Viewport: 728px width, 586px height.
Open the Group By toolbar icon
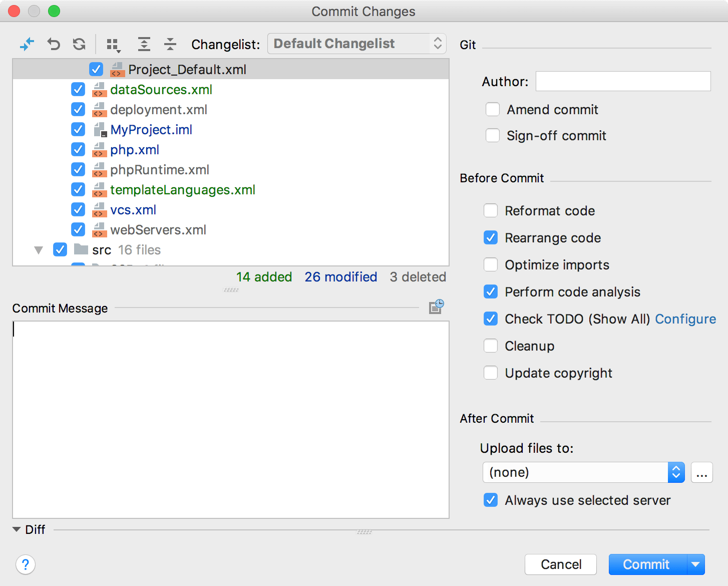[114, 45]
